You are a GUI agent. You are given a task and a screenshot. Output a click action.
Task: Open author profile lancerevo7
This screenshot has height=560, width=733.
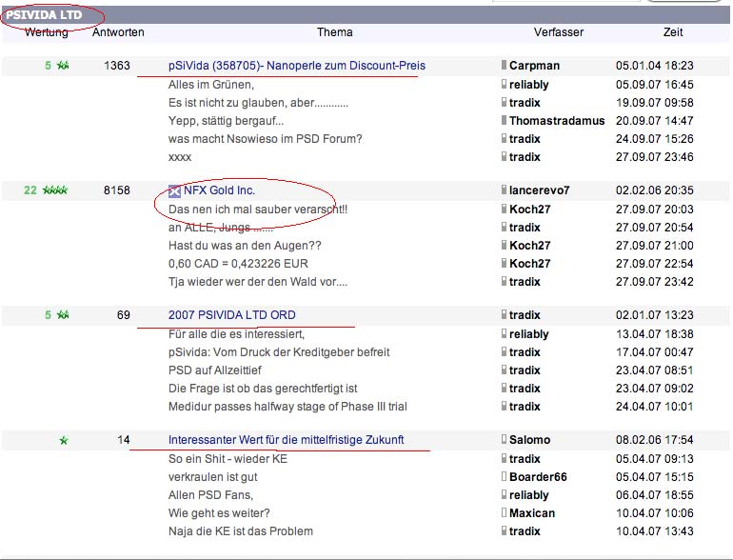(540, 190)
